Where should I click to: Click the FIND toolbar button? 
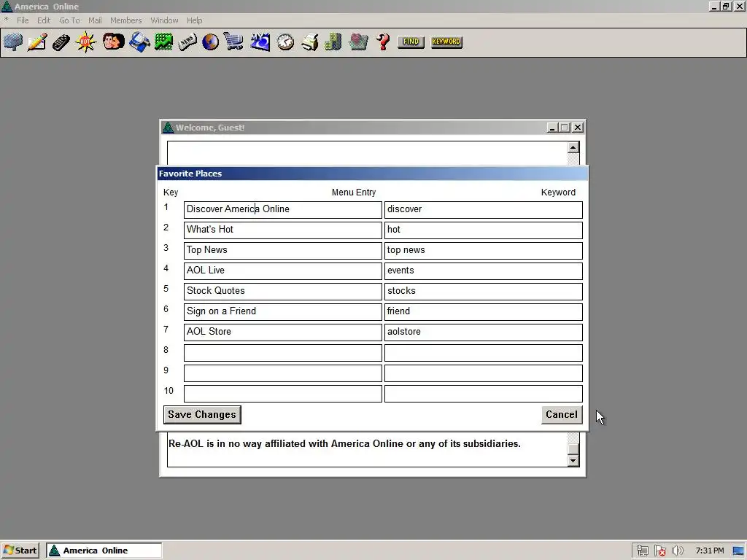(411, 42)
